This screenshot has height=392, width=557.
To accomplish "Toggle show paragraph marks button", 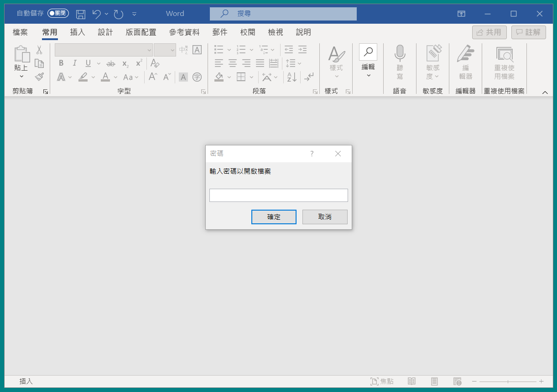I will (x=309, y=77).
